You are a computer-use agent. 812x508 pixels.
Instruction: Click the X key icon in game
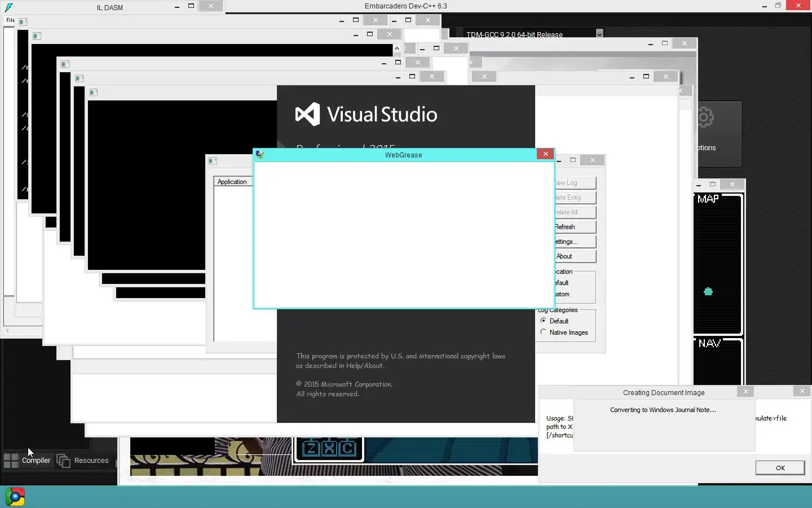(x=329, y=448)
